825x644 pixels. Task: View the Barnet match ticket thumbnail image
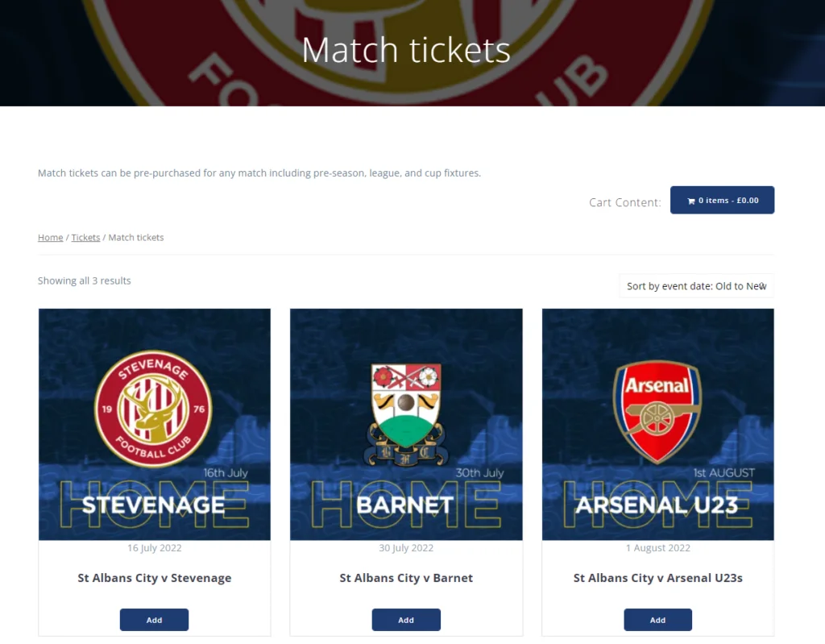[x=406, y=423]
